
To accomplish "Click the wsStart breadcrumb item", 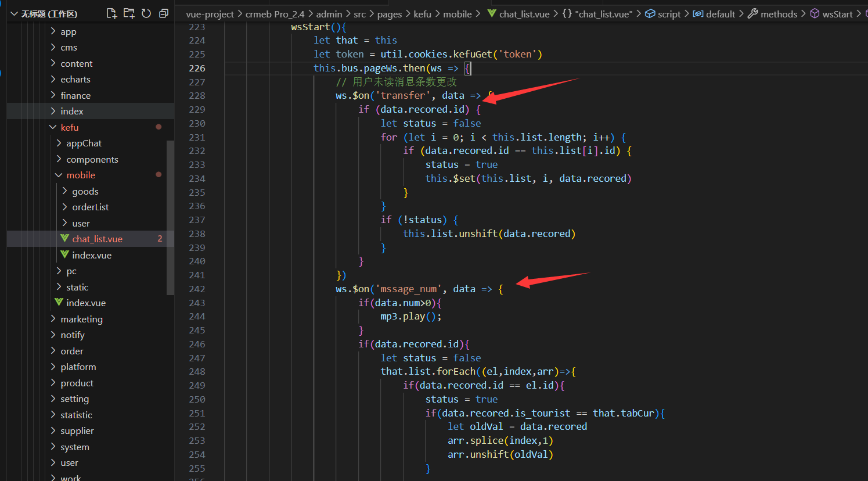I will [x=837, y=14].
